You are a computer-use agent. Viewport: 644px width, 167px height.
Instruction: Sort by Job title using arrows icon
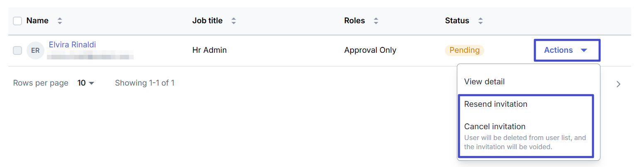pos(234,21)
